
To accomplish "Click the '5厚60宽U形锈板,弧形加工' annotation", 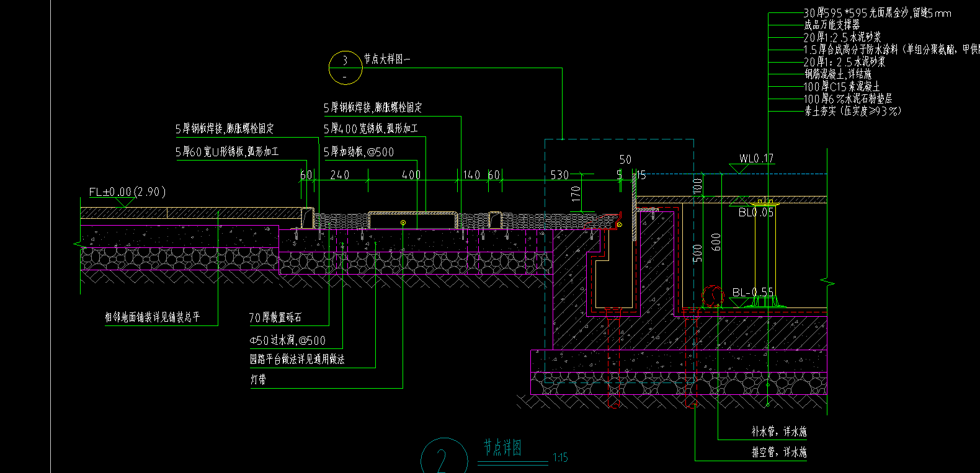I will pyautogui.click(x=227, y=152).
